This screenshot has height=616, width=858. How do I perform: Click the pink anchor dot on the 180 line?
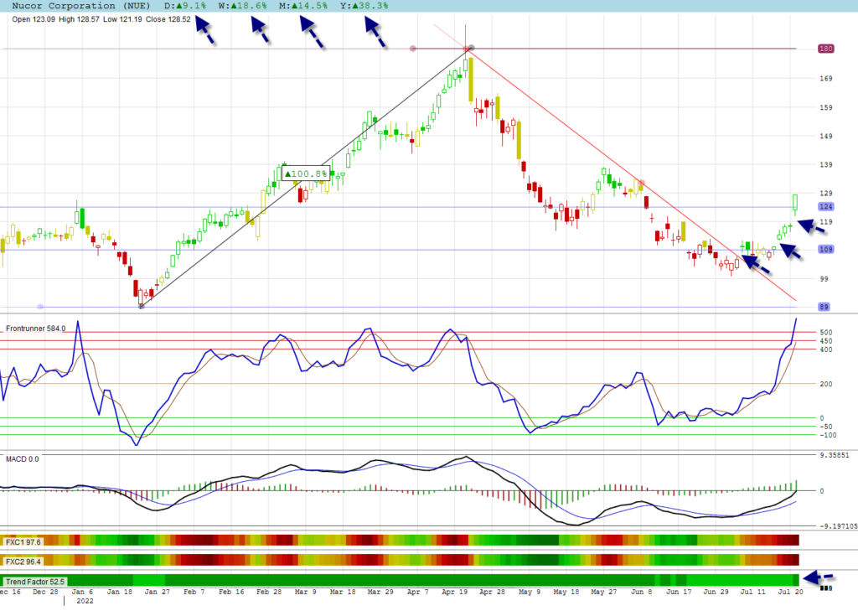[413, 49]
